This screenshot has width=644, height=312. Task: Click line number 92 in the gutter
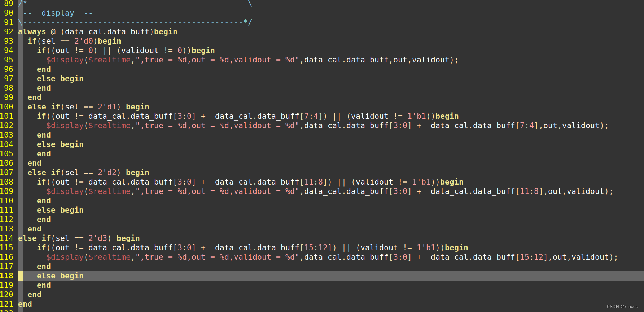[x=9, y=32]
